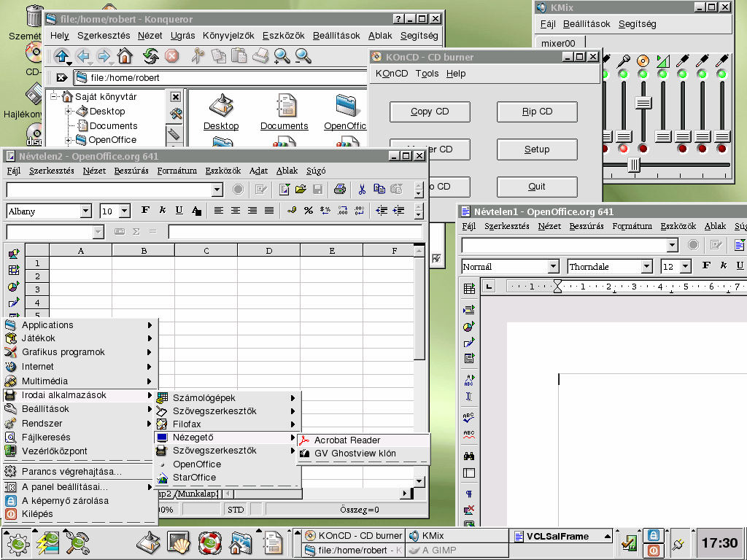The width and height of the screenshot is (747, 560).
Task: Select GV Ghostview klón menu entry
Action: point(363,454)
